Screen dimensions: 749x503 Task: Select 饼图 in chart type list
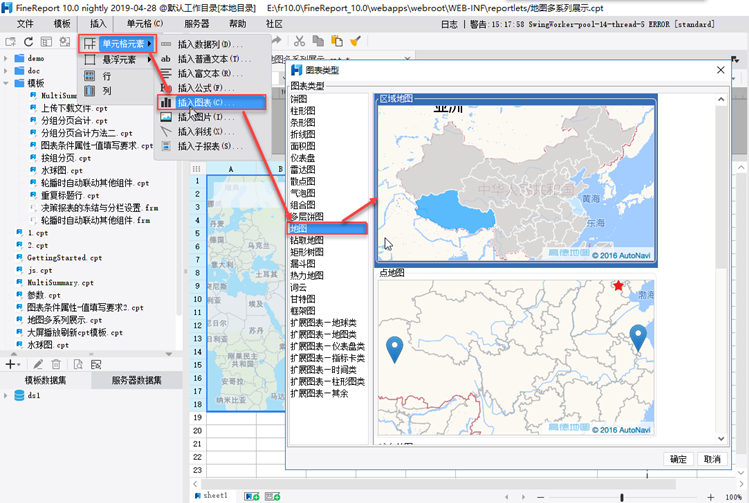coord(299,99)
